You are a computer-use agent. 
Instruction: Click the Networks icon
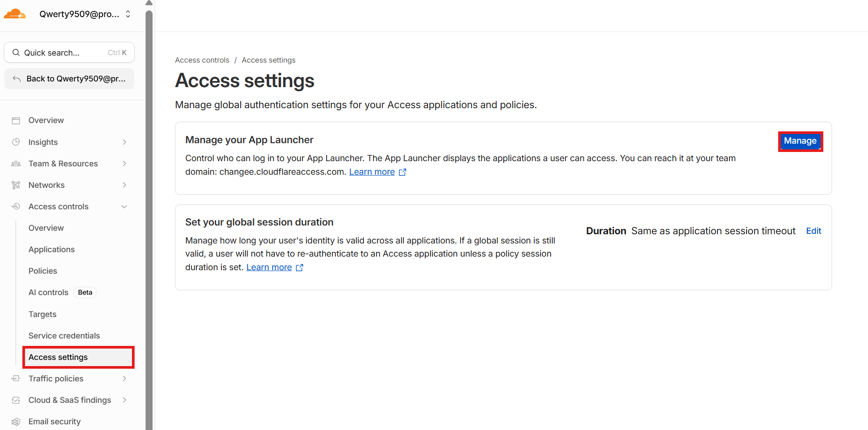[x=16, y=185]
